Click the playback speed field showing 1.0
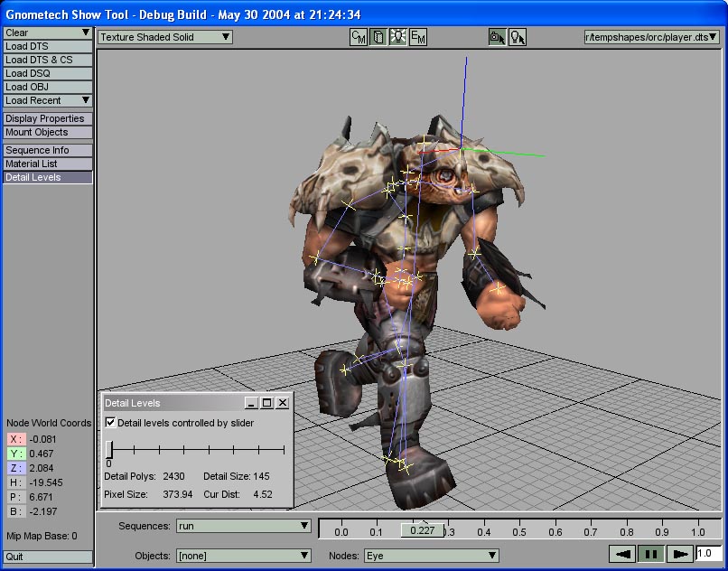This screenshot has height=571, width=728. tap(708, 554)
